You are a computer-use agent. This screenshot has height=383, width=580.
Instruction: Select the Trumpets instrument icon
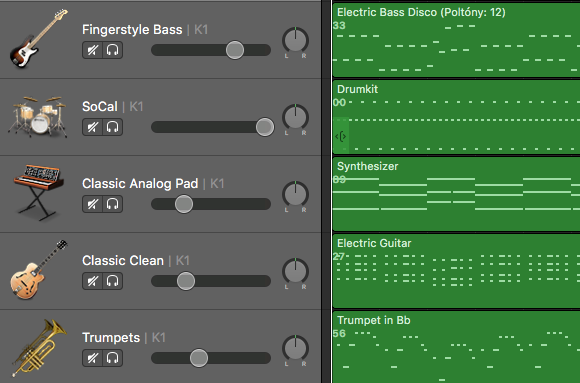(39, 347)
